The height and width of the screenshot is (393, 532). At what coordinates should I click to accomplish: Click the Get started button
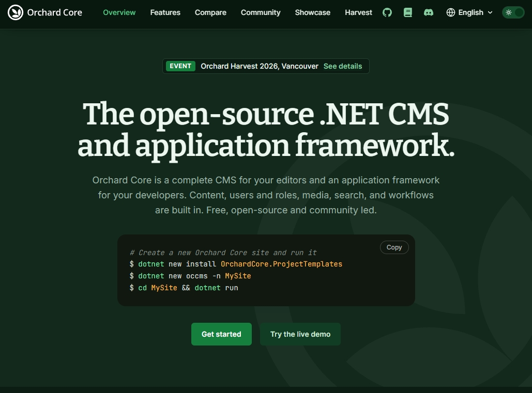point(221,334)
